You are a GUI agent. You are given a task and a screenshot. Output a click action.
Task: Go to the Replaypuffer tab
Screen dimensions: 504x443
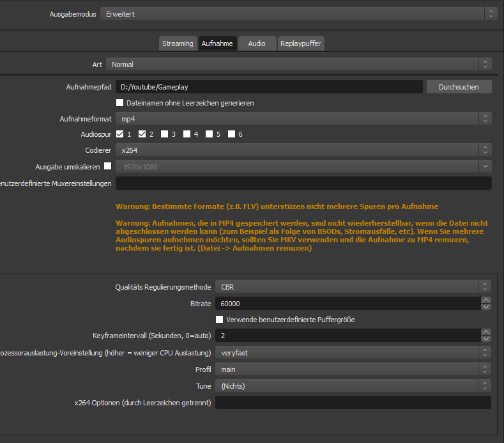(x=300, y=43)
